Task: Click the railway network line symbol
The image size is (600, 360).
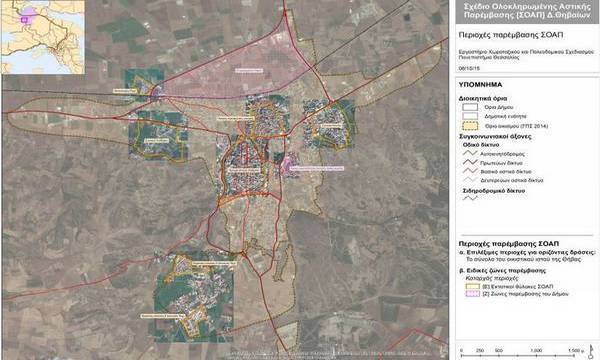Action: pyautogui.click(x=470, y=198)
